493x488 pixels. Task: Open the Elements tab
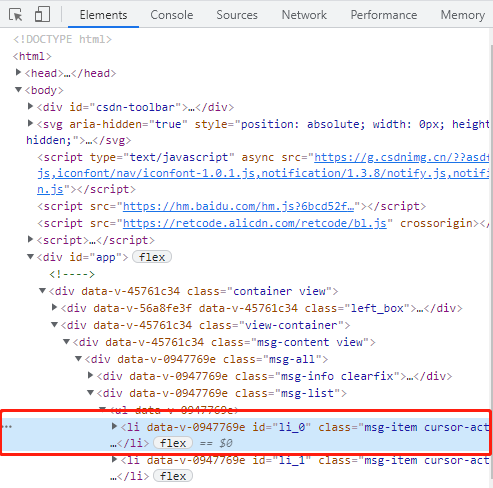(103, 15)
